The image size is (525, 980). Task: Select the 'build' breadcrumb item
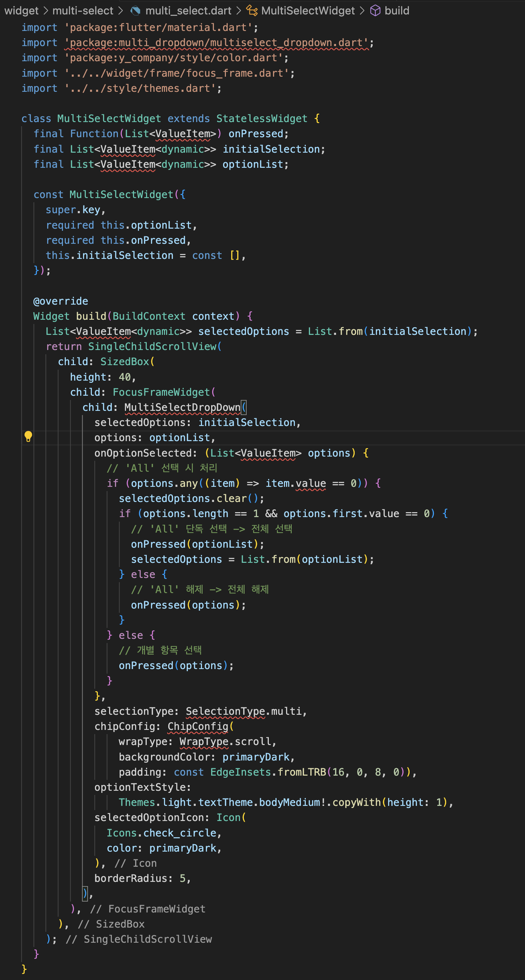tap(397, 11)
